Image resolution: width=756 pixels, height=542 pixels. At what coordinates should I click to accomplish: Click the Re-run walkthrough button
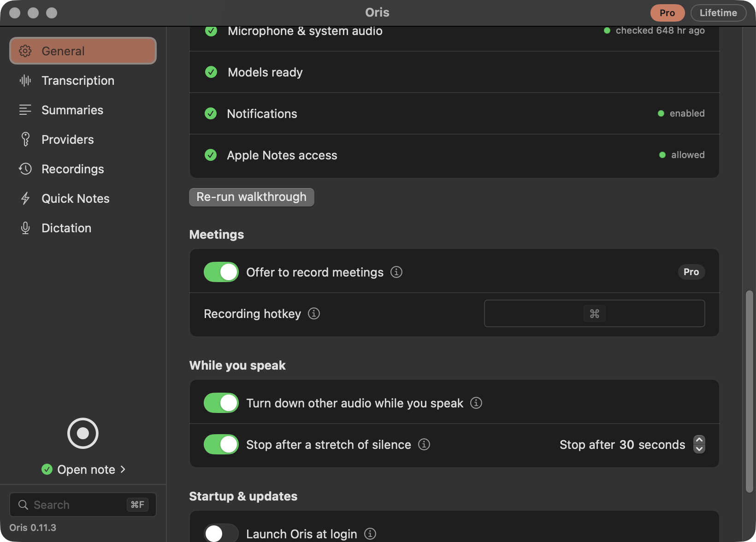tap(252, 197)
